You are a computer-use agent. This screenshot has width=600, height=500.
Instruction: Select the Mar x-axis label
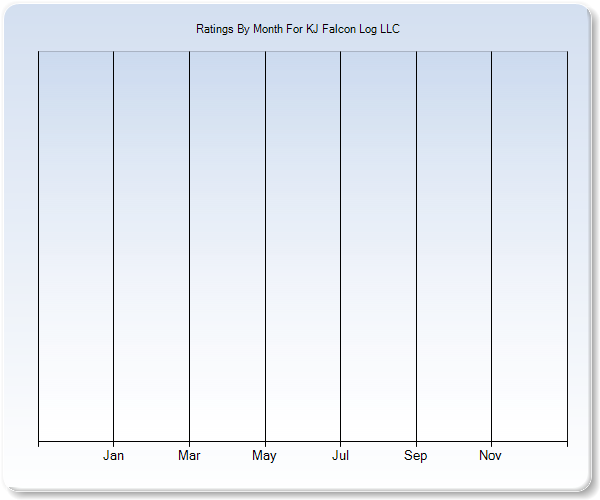click(x=189, y=456)
